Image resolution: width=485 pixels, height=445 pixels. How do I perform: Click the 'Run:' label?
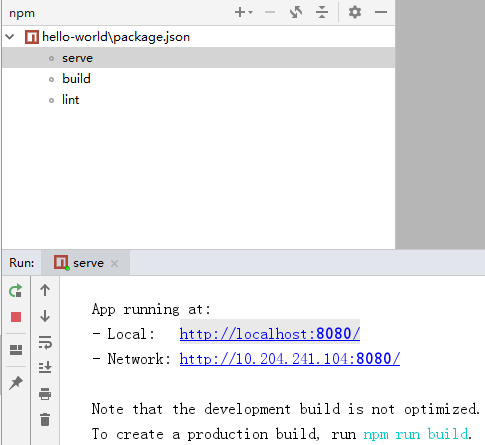22,263
